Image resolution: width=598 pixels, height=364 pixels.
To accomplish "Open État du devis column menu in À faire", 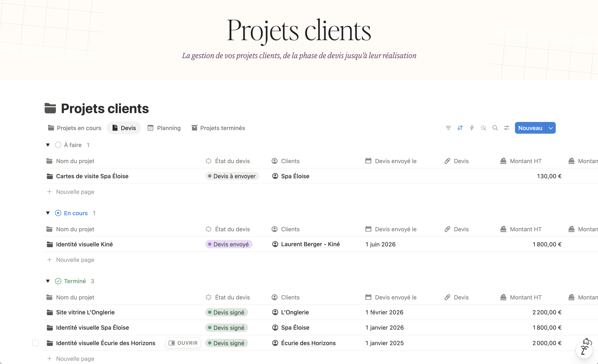I will [x=228, y=161].
